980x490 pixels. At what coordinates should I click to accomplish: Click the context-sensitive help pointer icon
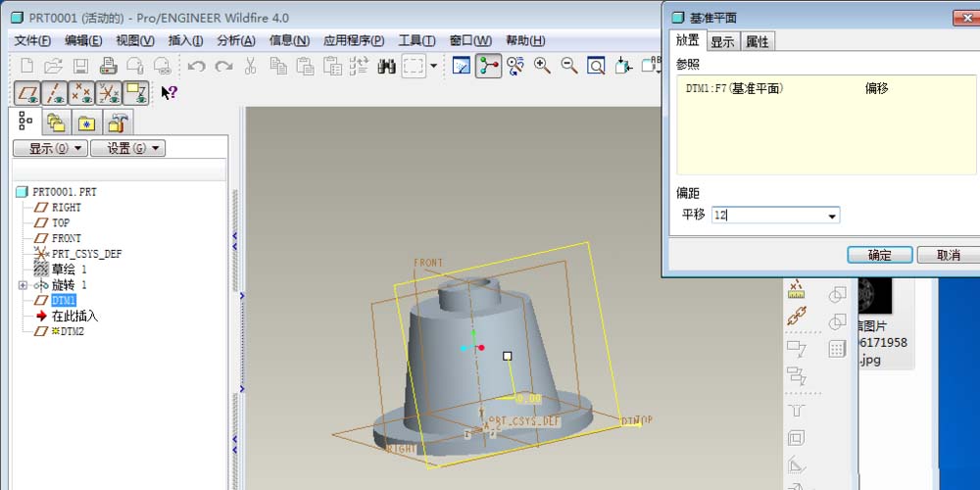[169, 93]
